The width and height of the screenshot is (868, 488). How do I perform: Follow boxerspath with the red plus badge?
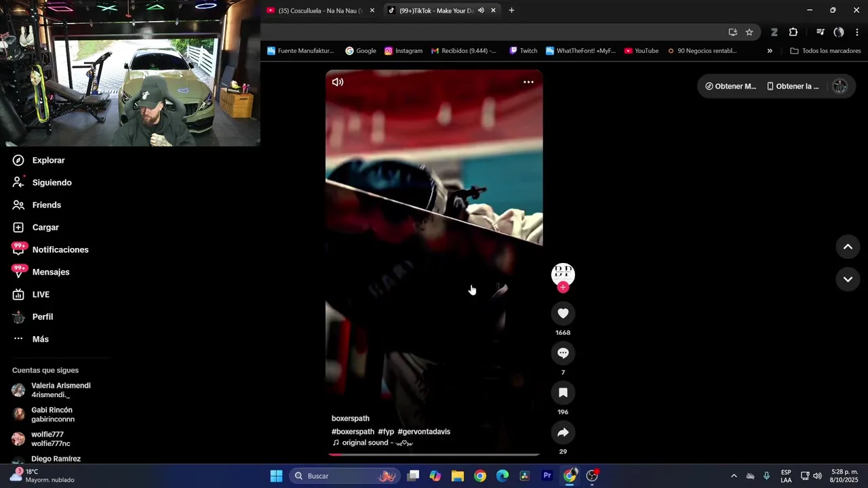point(563,287)
